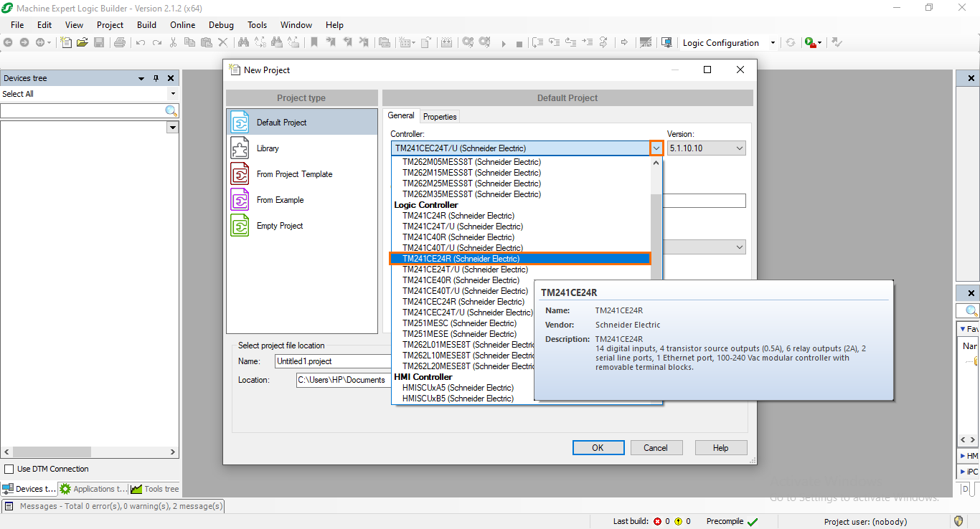Select TM241CE24R controller from the list

(520, 259)
